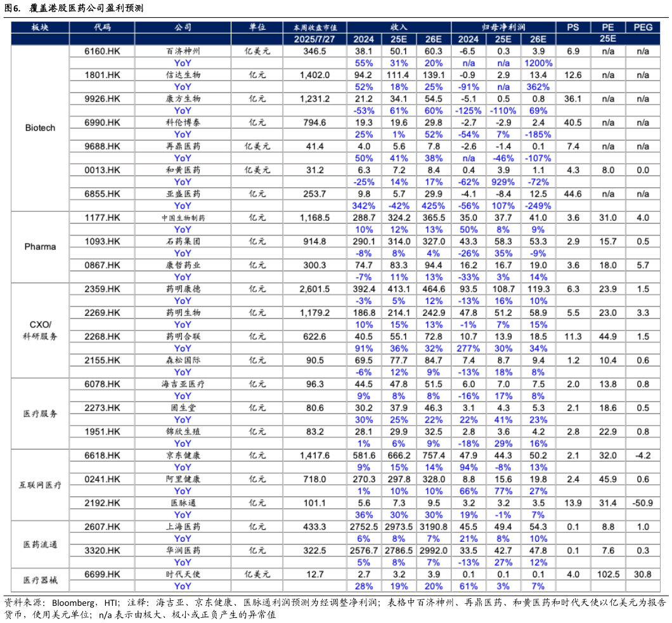
Task: Select the figure title 覆盖港股医药公司盈利预测
Action: (86, 8)
